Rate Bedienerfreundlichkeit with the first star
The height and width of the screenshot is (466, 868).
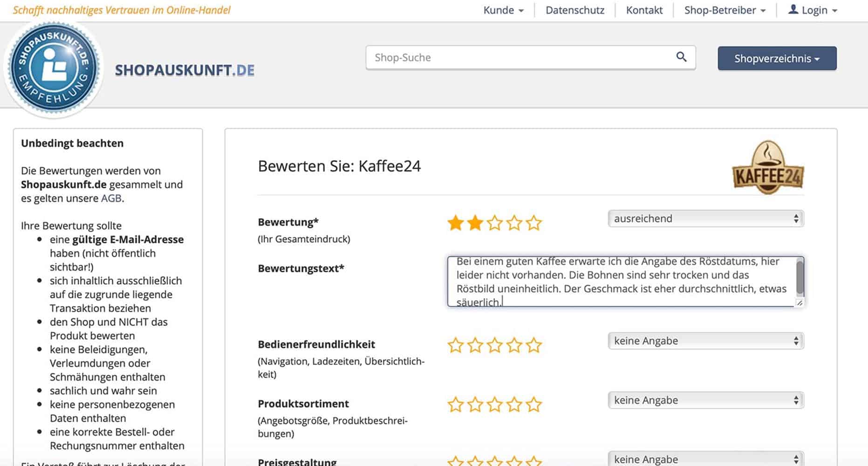point(455,346)
